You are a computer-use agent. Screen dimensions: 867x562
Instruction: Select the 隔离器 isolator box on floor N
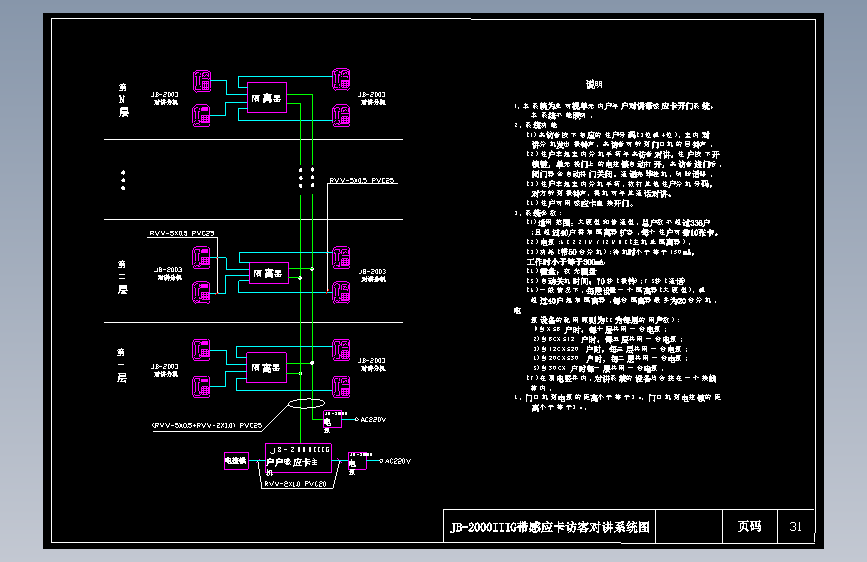267,97
